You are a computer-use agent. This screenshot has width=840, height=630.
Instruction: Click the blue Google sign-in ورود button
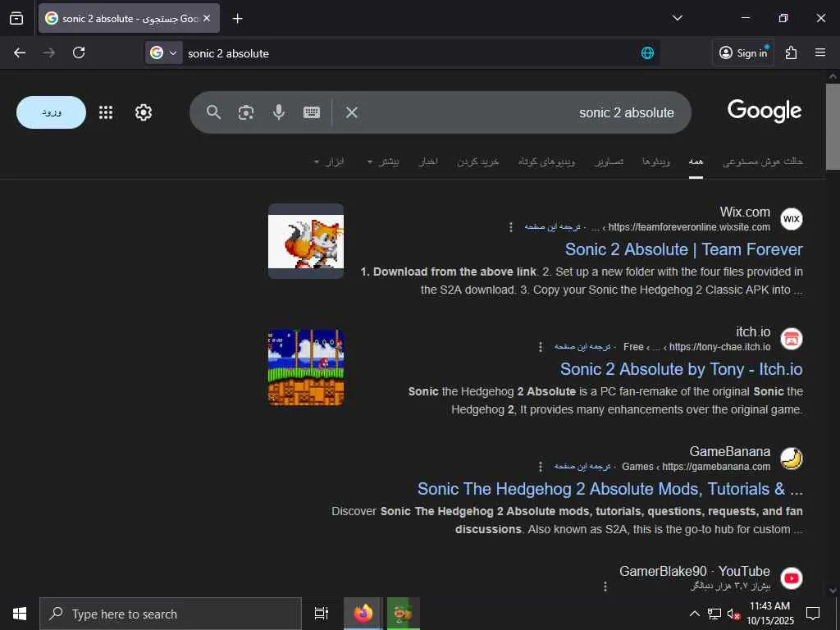(52, 112)
